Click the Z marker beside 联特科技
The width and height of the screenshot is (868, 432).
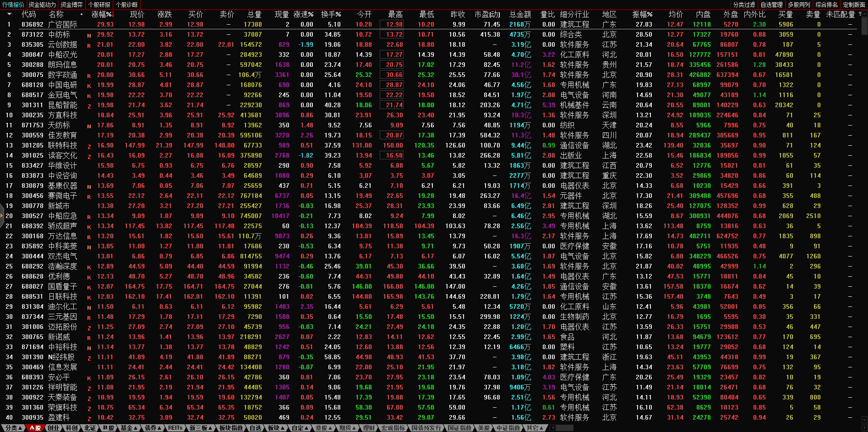89,146
